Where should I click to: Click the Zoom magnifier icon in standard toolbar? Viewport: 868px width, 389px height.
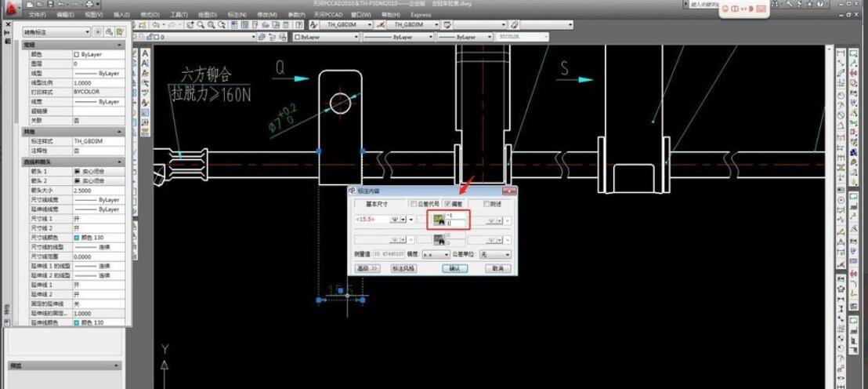coord(201,25)
